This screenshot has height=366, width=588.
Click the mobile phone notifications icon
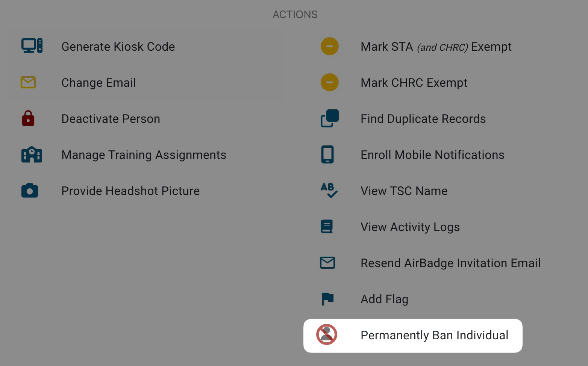point(327,154)
